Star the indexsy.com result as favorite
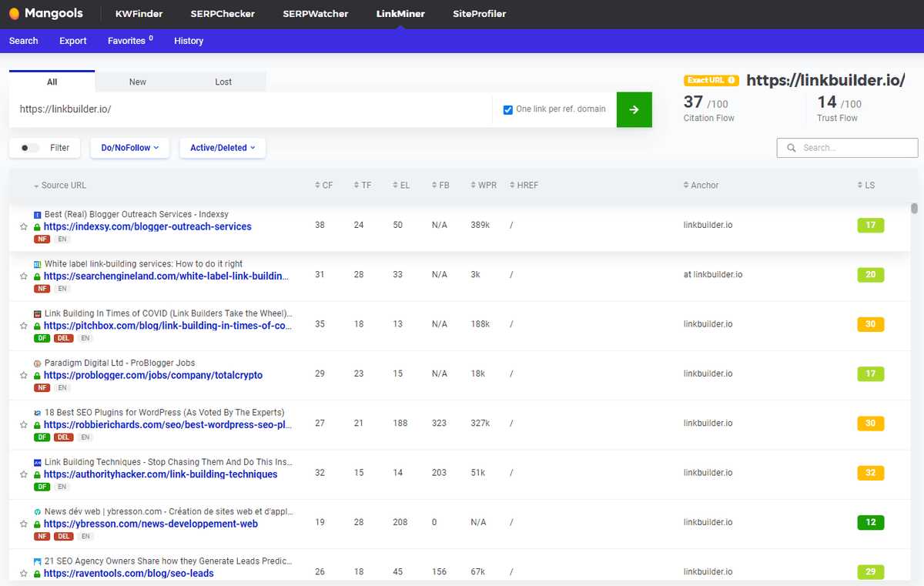The image size is (924, 586). 24,227
